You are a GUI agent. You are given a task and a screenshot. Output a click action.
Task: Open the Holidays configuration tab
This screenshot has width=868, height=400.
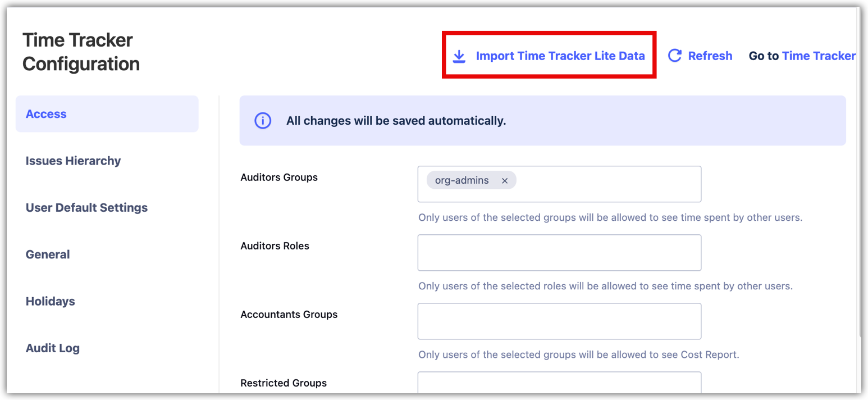pyautogui.click(x=50, y=302)
